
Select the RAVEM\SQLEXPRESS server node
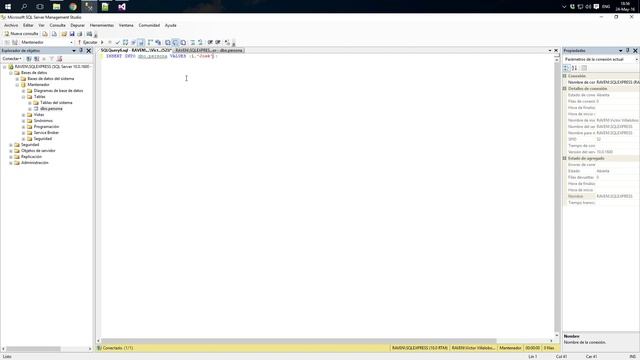coord(52,67)
